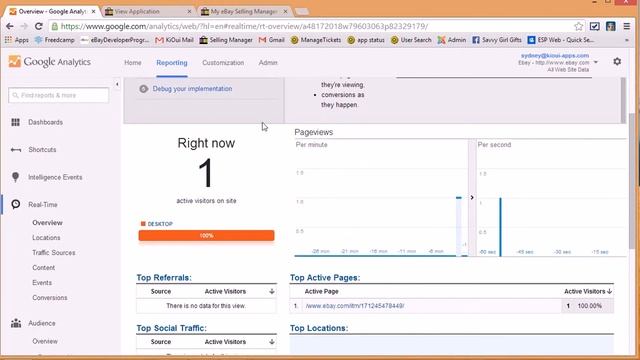
Task: Open the account selector dropdown arrow
Action: coord(596,62)
